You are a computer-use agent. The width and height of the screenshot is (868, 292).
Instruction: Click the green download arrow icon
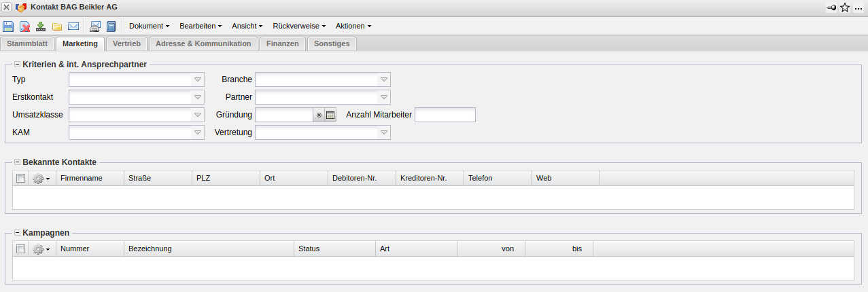[41, 26]
